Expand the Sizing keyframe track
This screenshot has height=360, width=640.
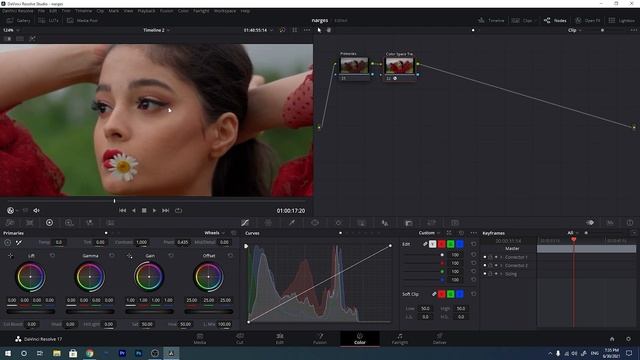(501, 274)
